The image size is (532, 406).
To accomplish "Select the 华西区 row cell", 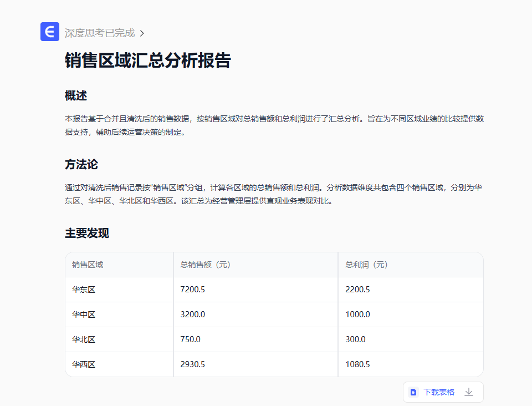I will click(84, 364).
